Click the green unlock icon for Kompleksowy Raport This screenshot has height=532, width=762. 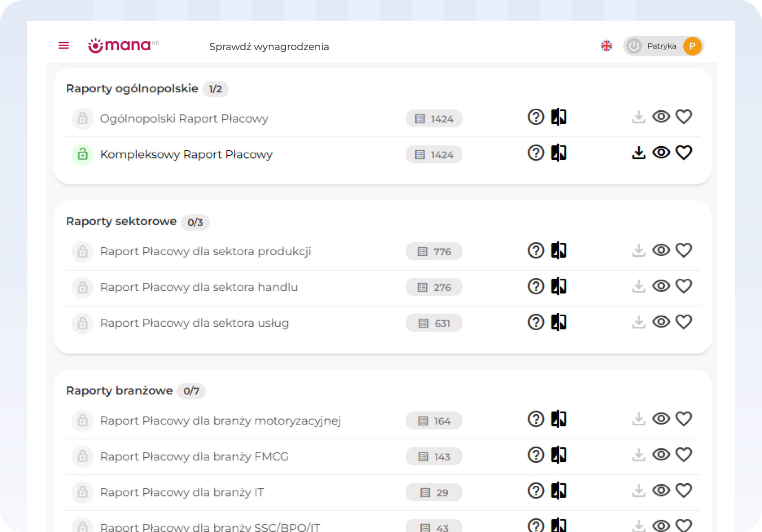pos(83,154)
